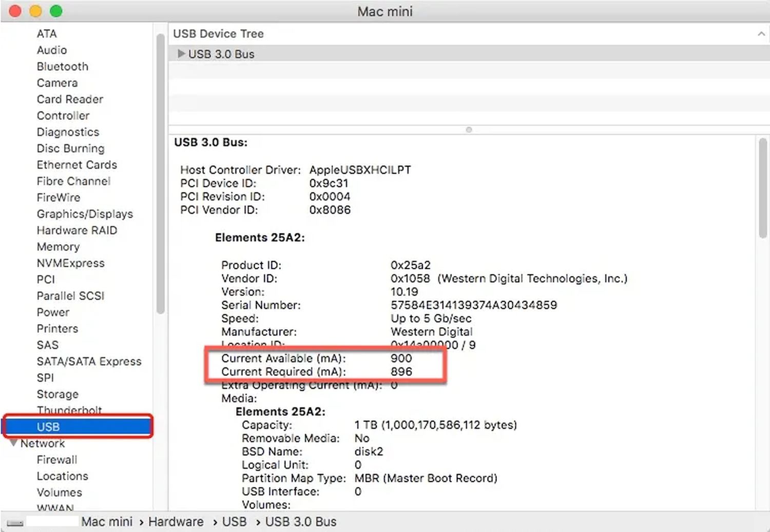Select Thunderbolt in the sidebar

[x=69, y=410]
